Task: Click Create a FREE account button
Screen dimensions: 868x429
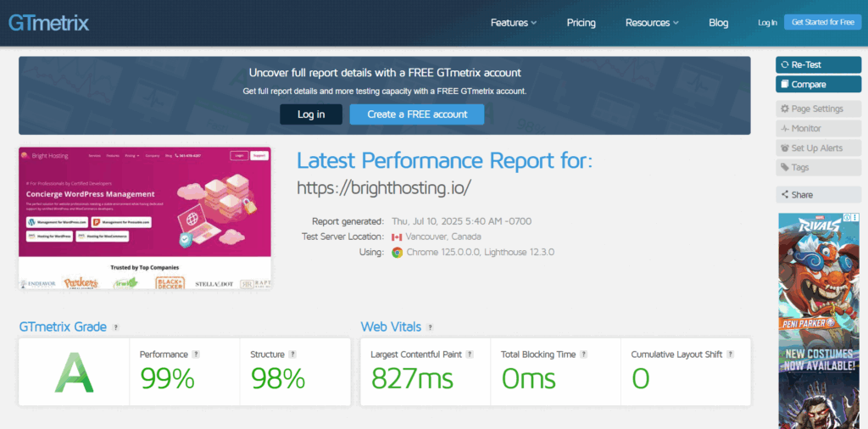Action: tap(416, 114)
